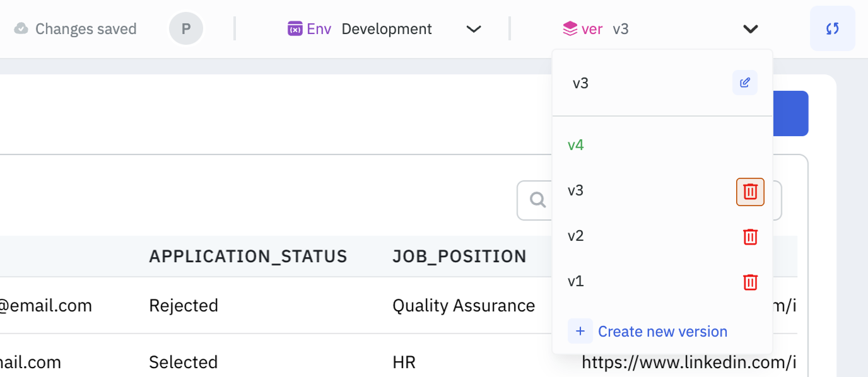Collapse the v3 version dropdown
868x377 pixels.
750,28
